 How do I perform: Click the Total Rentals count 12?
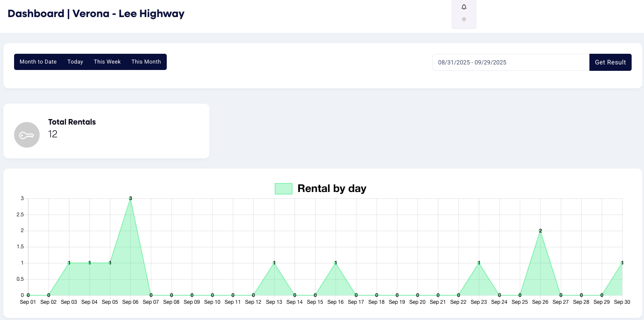point(53,134)
